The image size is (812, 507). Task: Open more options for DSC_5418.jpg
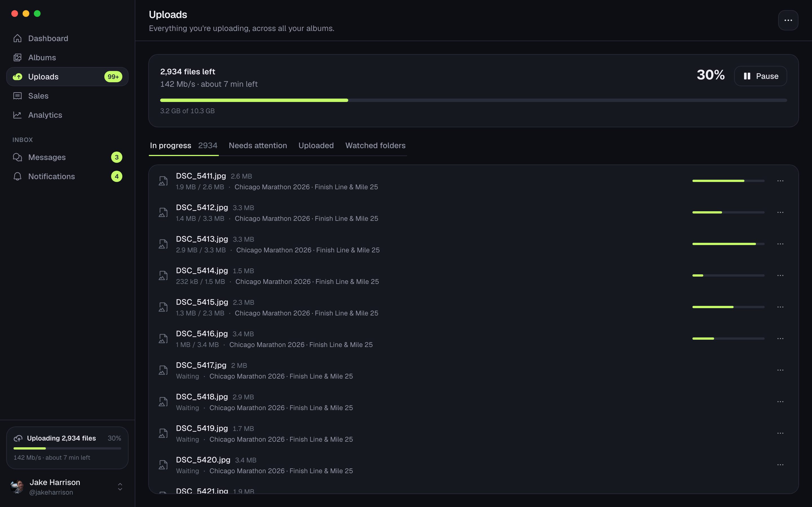pyautogui.click(x=780, y=402)
